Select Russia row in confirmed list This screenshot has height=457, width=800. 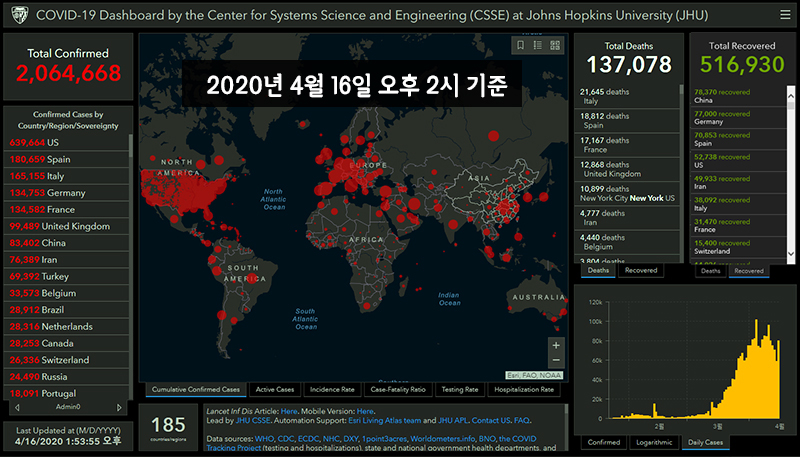[x=66, y=377]
